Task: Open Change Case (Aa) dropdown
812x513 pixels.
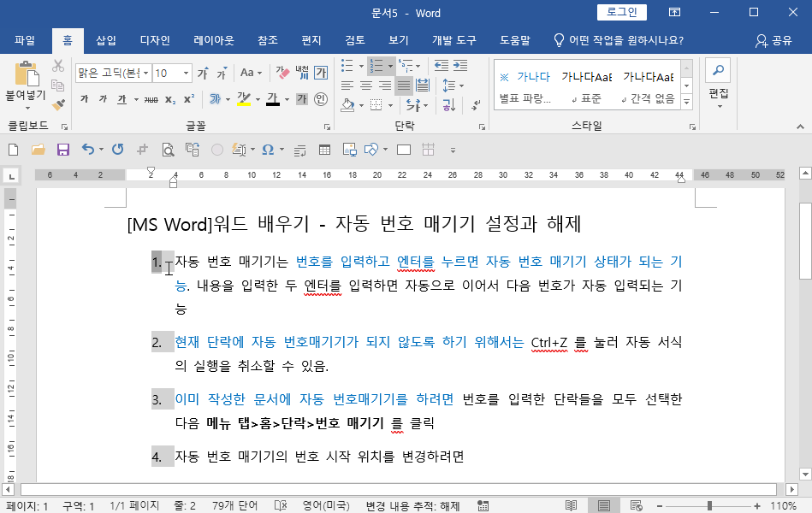Action: point(251,73)
